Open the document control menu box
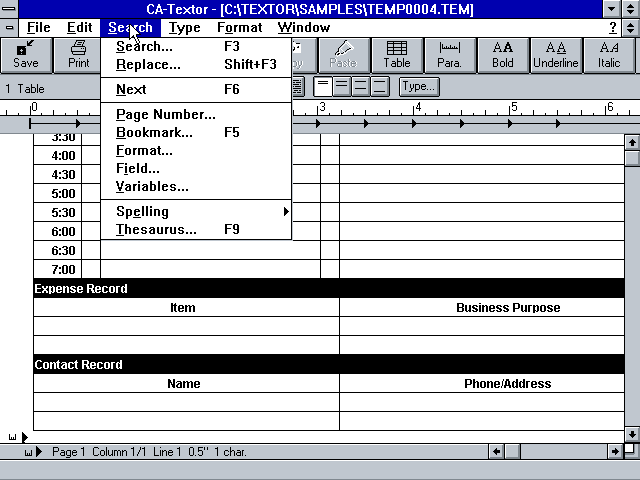Image resolution: width=640 pixels, height=480 pixels. click(x=9, y=27)
